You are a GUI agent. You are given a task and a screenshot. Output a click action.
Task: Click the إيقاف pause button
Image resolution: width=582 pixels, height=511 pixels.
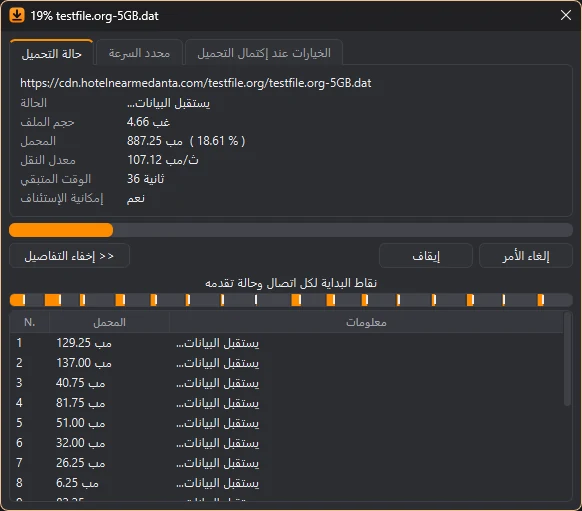[x=426, y=256]
